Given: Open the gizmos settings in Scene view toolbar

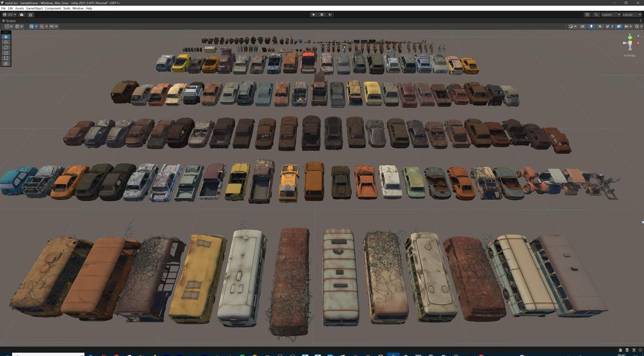Looking at the screenshot, I should click(638, 26).
